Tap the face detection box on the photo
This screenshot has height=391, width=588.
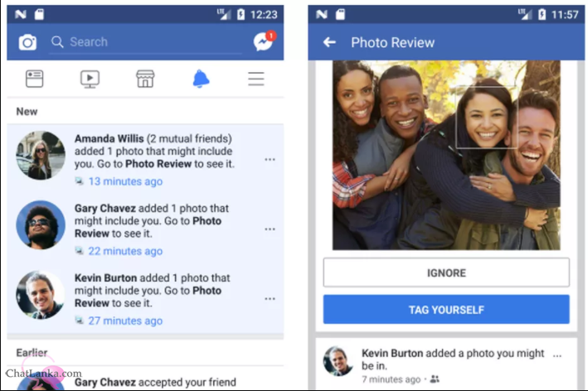(x=486, y=118)
